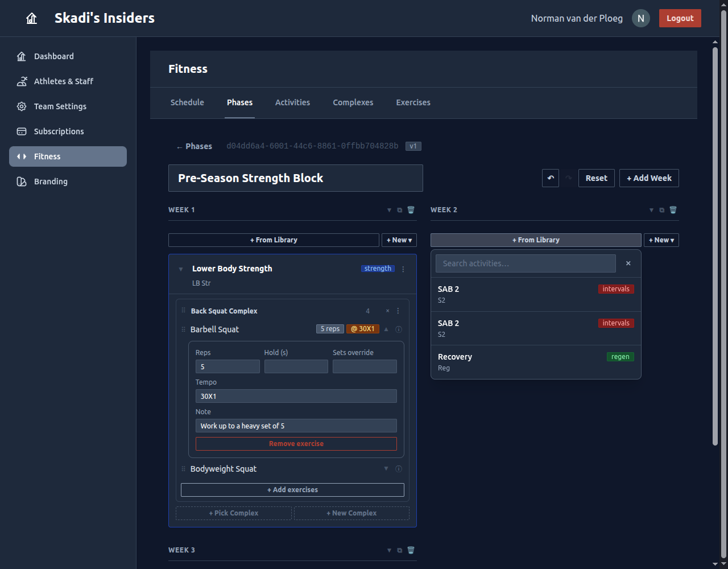Viewport: 728px width, 569px height.
Task: Click the + Add Week button
Action: 649,178
